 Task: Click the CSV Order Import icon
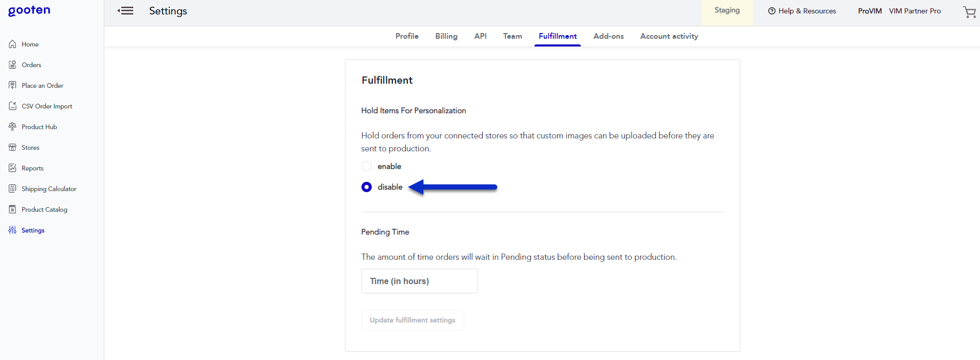12,106
